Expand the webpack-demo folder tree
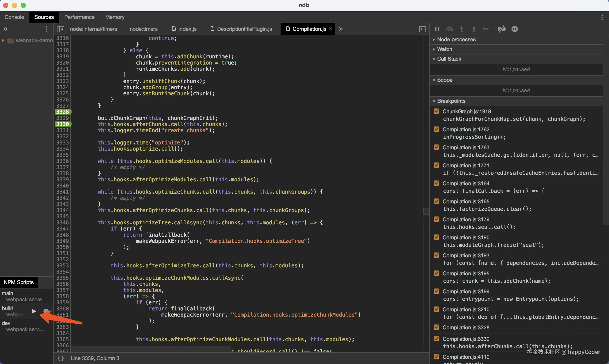 (3, 40)
